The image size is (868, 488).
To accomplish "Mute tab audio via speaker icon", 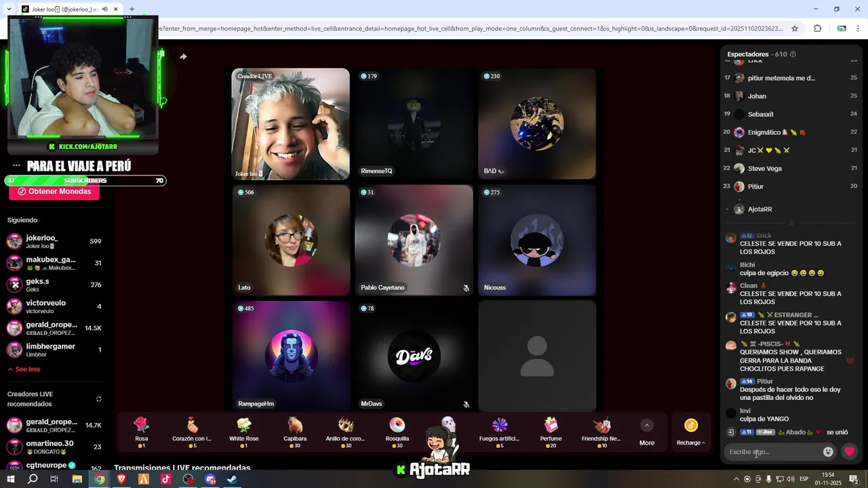I will pyautogui.click(x=104, y=9).
